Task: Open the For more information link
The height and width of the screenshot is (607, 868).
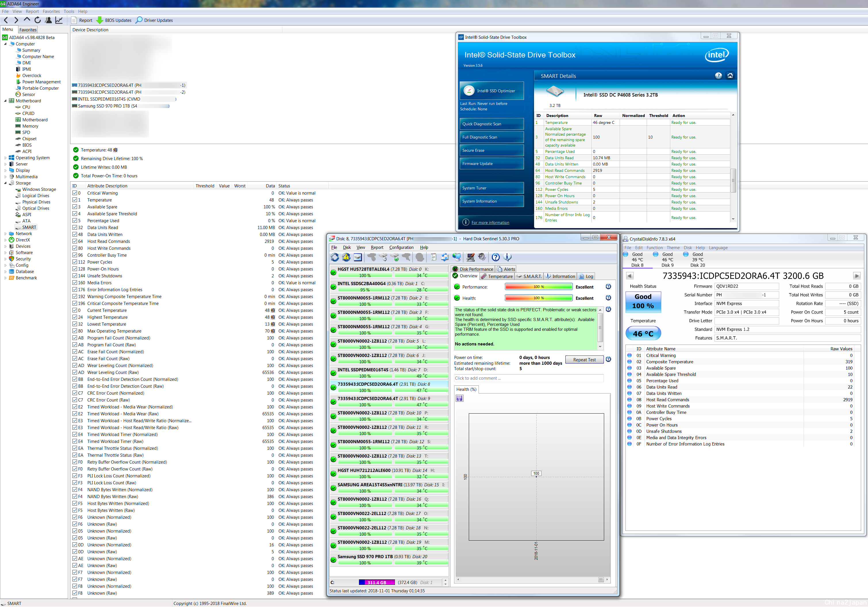Action: click(x=490, y=222)
